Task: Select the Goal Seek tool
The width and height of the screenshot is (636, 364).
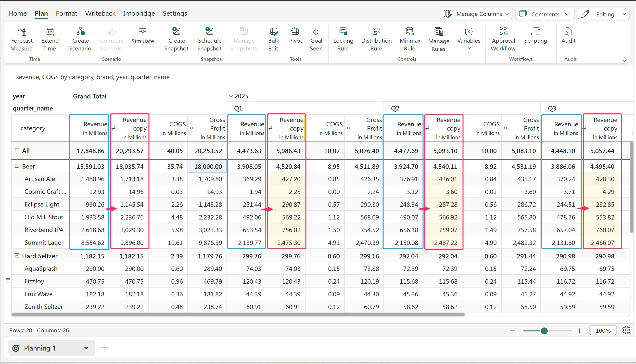Action: [316, 32]
